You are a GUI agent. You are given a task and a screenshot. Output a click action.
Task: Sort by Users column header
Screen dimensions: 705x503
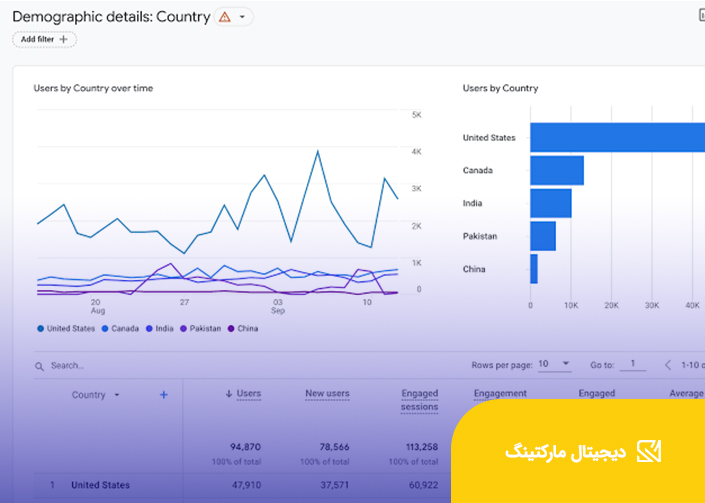tap(249, 394)
